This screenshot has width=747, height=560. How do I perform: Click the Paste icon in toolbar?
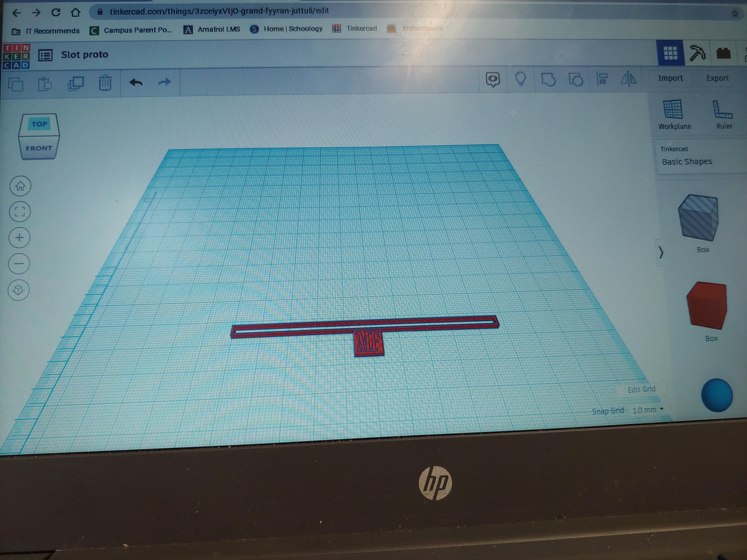click(45, 84)
